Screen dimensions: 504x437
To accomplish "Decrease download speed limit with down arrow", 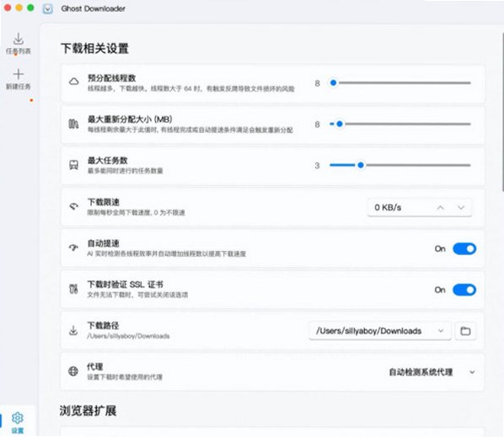I will pos(461,208).
